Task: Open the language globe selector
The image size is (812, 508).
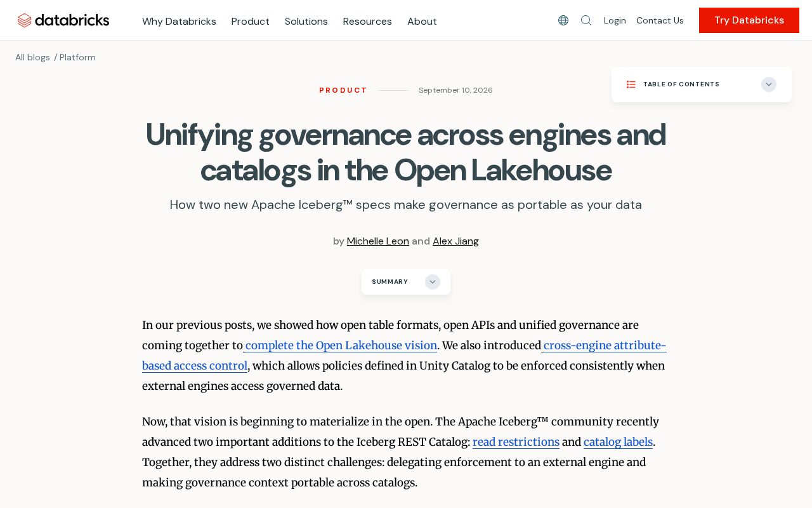Action: pyautogui.click(x=563, y=20)
